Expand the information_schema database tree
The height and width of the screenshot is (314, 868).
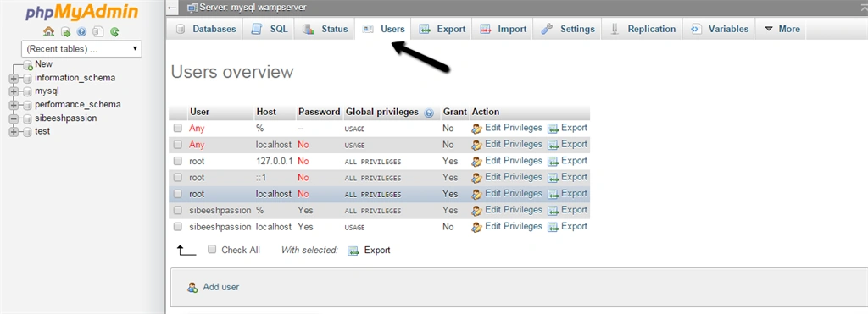tap(14, 78)
